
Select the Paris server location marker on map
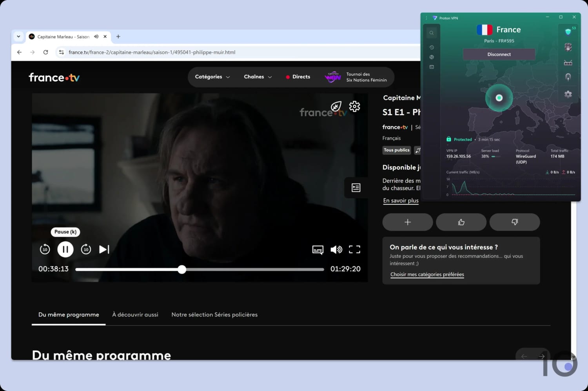click(499, 98)
